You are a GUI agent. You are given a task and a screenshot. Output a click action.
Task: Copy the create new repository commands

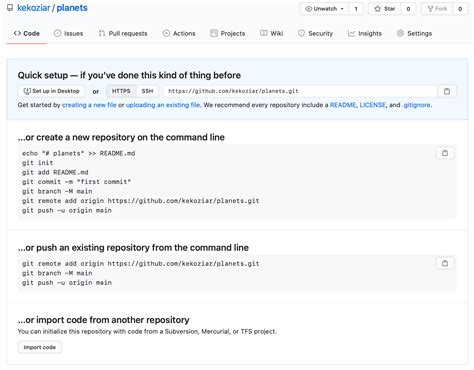[445, 153]
